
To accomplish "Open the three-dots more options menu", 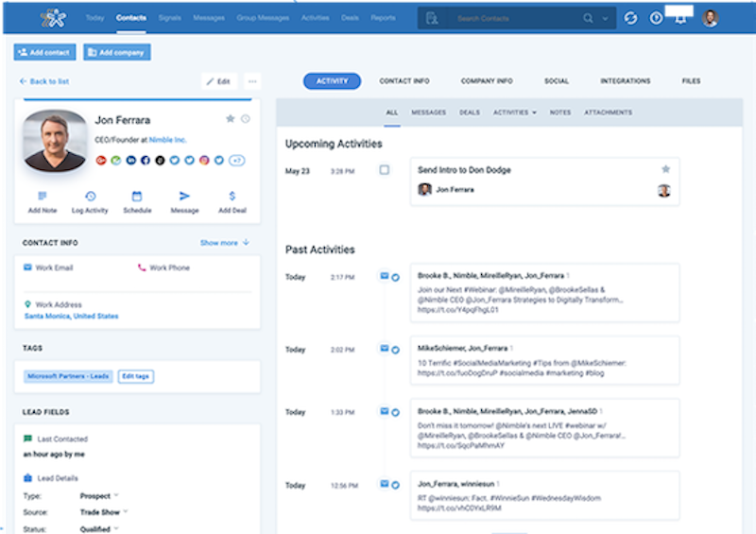I will (252, 81).
